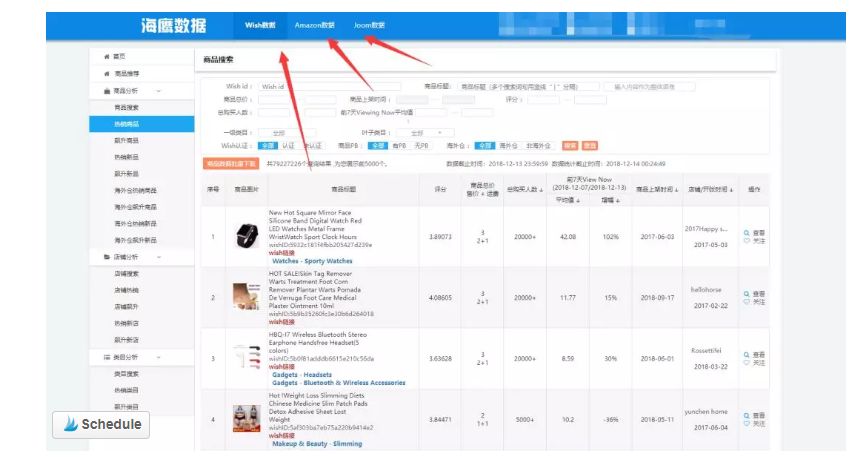Open the listing time end date picker
The width and height of the screenshot is (868, 457).
458,100
